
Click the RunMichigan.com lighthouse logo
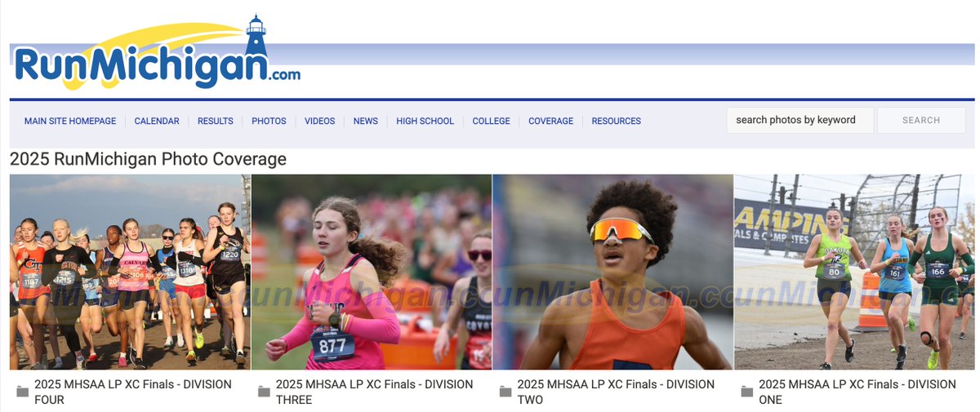[157, 53]
